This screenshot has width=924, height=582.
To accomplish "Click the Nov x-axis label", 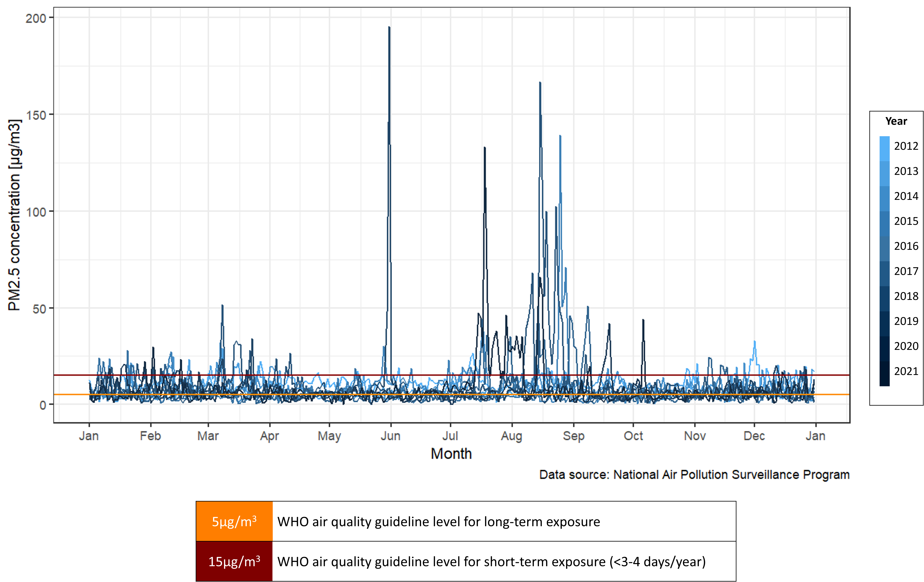I will pyautogui.click(x=695, y=436).
